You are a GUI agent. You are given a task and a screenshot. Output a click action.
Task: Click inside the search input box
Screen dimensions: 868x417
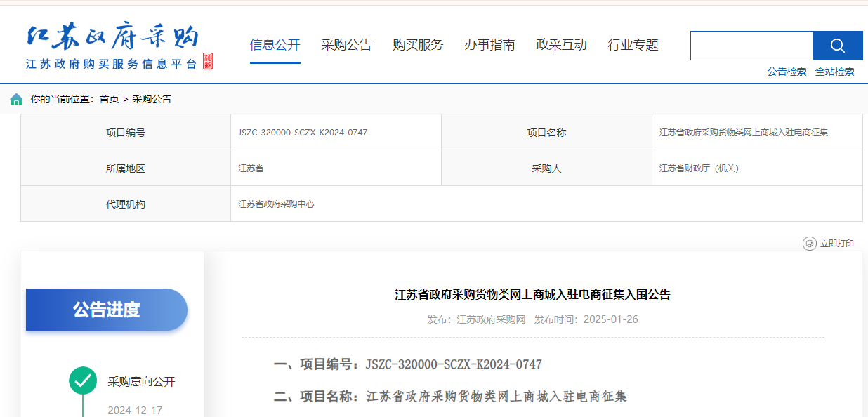(x=751, y=45)
